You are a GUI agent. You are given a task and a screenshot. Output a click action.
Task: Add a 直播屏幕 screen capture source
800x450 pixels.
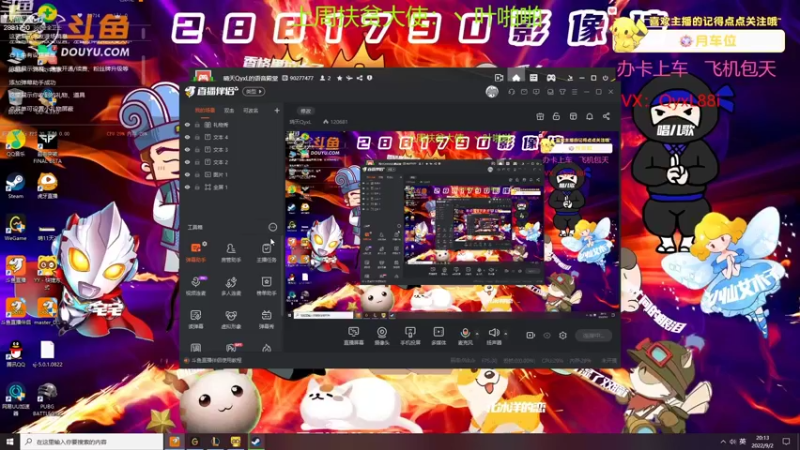click(353, 336)
